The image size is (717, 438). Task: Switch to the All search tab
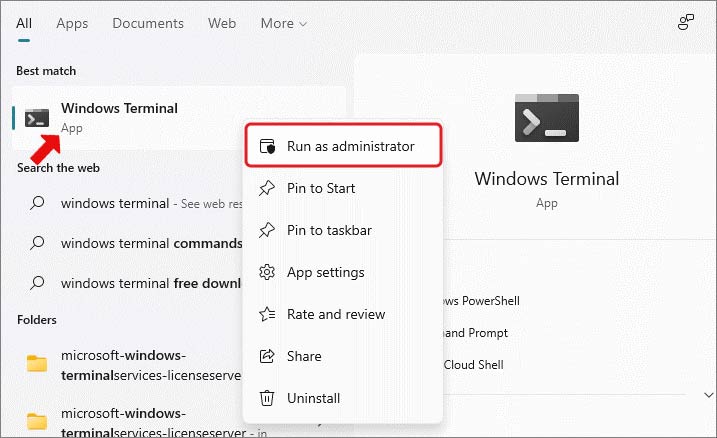(x=24, y=23)
